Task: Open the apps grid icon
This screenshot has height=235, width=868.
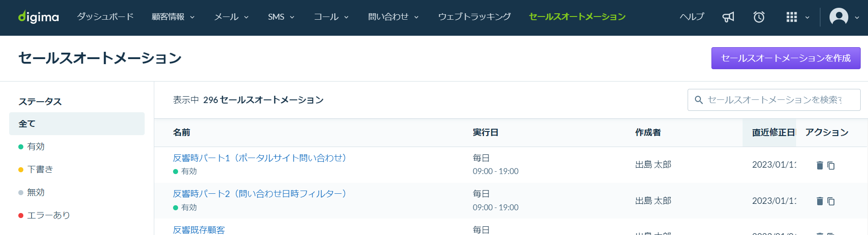Action: (x=792, y=17)
